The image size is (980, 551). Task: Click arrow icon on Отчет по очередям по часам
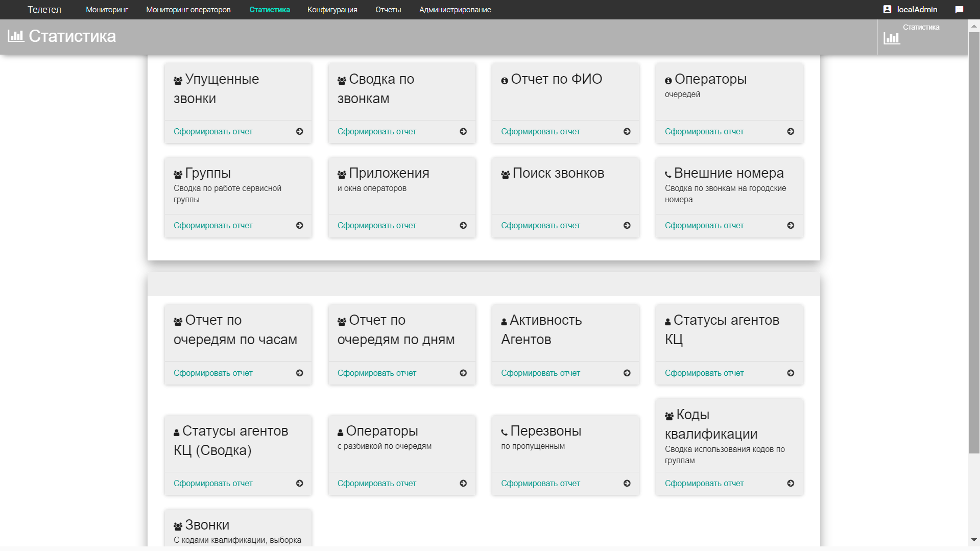[300, 373]
